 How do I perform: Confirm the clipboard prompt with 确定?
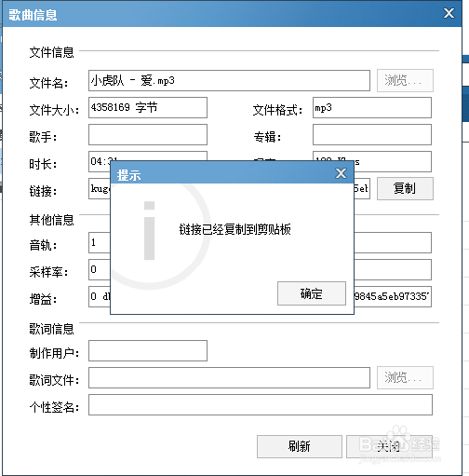coord(312,293)
